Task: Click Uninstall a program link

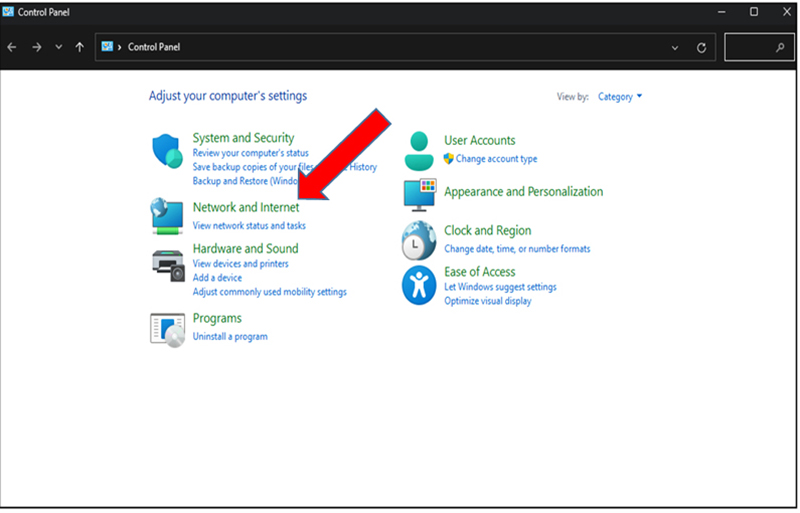Action: pyautogui.click(x=230, y=336)
